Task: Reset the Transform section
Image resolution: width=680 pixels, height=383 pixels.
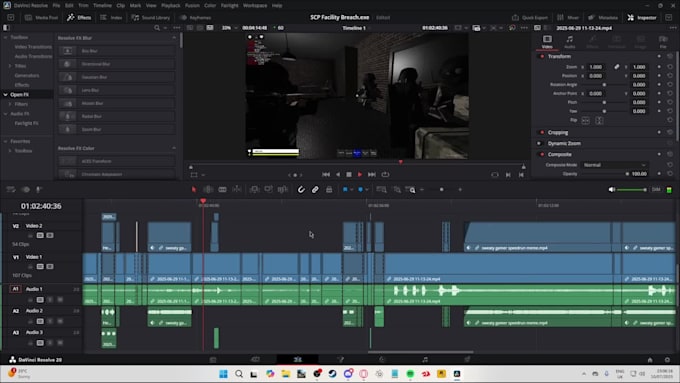Action: [670, 56]
